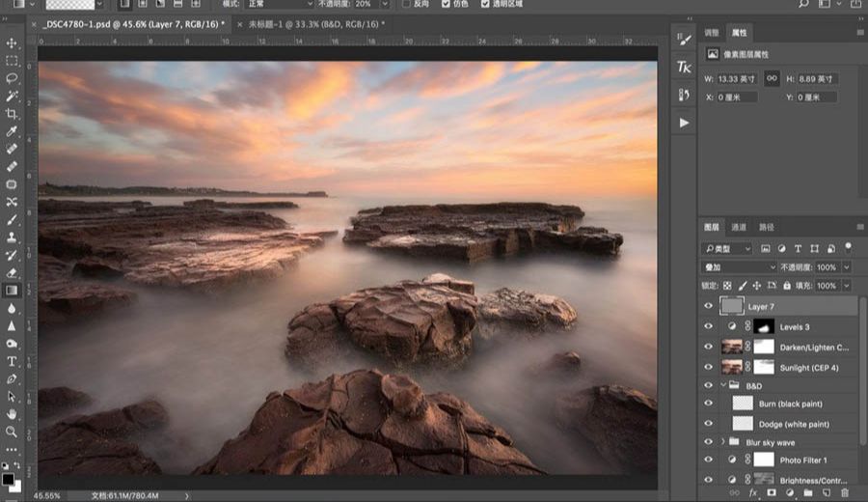The height and width of the screenshot is (502, 868).
Task: Open the Actions play panel icon
Action: click(x=684, y=123)
